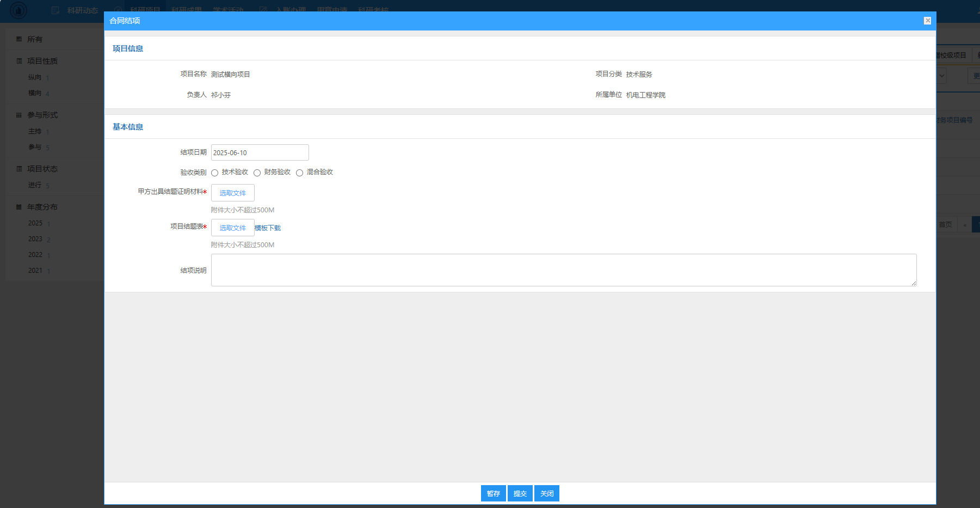Click the icon beside the 项目性质 heading
Screen dimensions: 980x508
coord(19,61)
